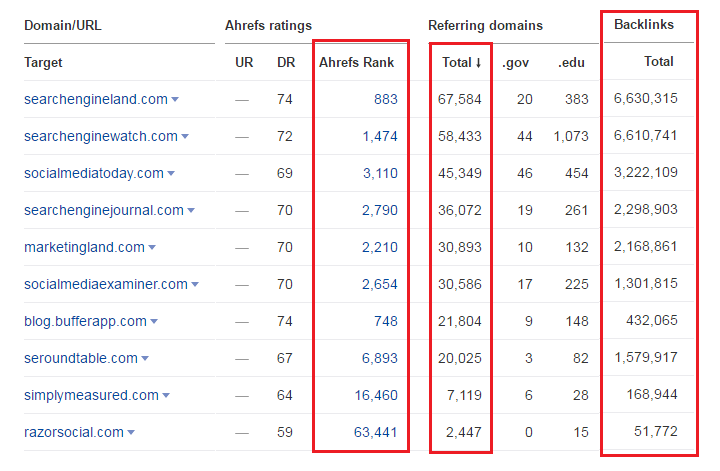Click Ahrefs Rank value 3,110
Screen dimensions: 720x471
pyautogui.click(x=380, y=173)
